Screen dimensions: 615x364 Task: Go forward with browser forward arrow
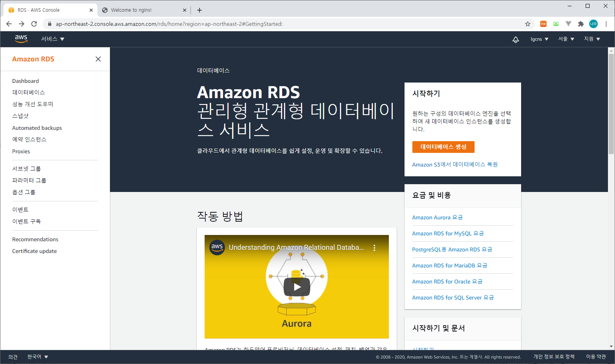(x=22, y=24)
